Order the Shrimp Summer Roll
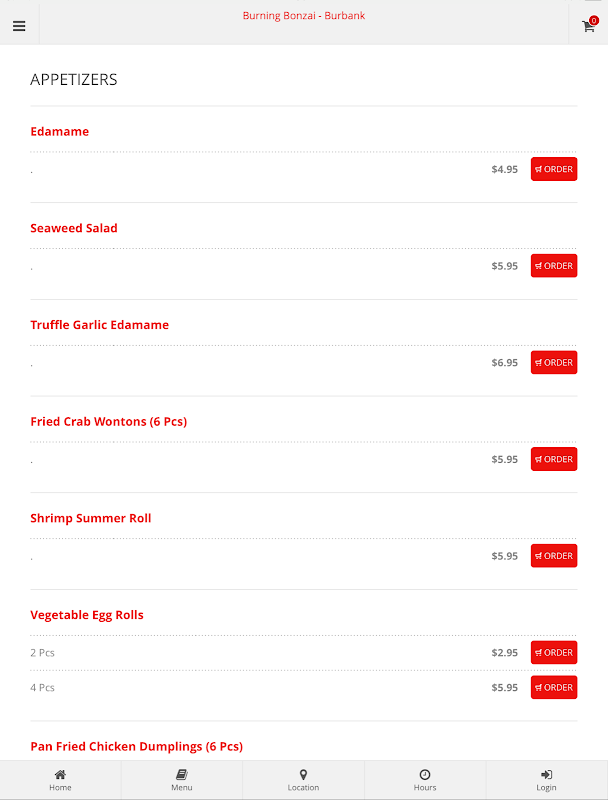608x800 pixels. pos(554,556)
